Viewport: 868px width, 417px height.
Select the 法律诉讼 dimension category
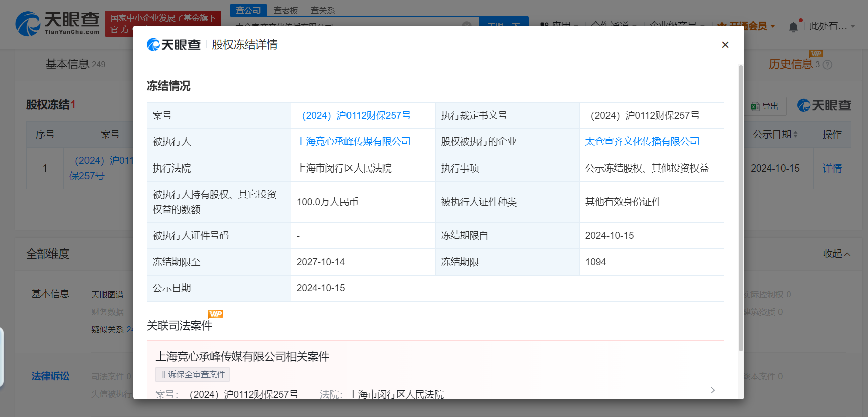50,376
